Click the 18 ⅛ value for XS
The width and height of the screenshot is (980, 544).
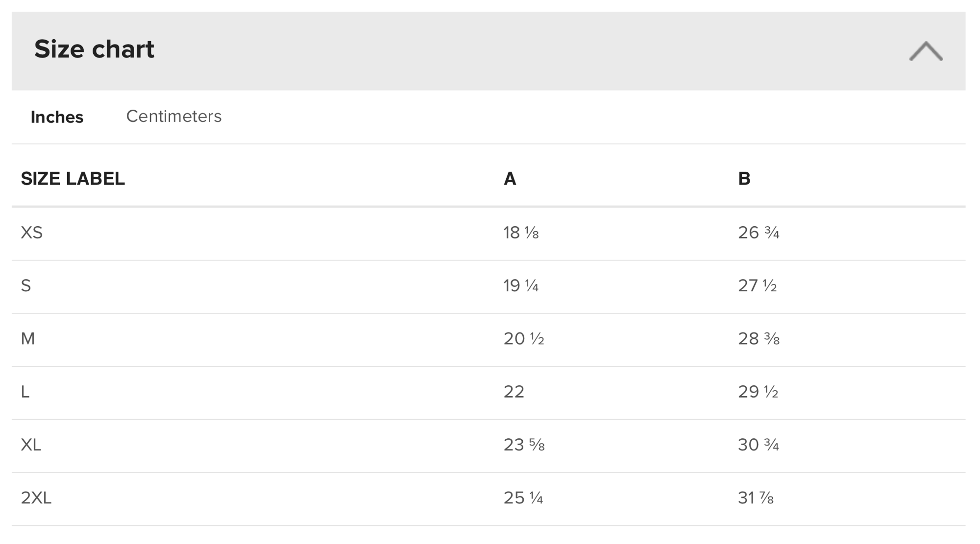coord(521,233)
